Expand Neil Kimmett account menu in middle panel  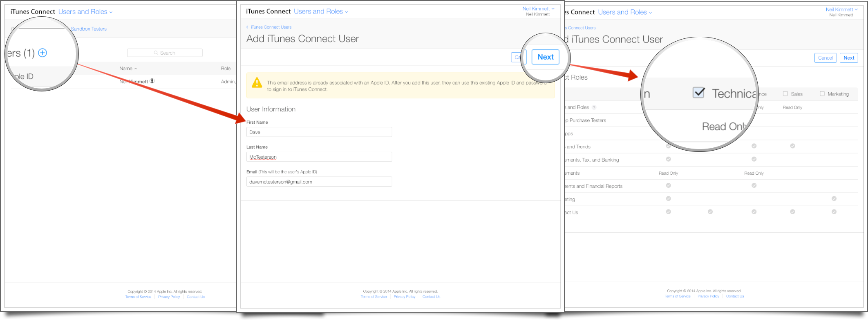[538, 9]
